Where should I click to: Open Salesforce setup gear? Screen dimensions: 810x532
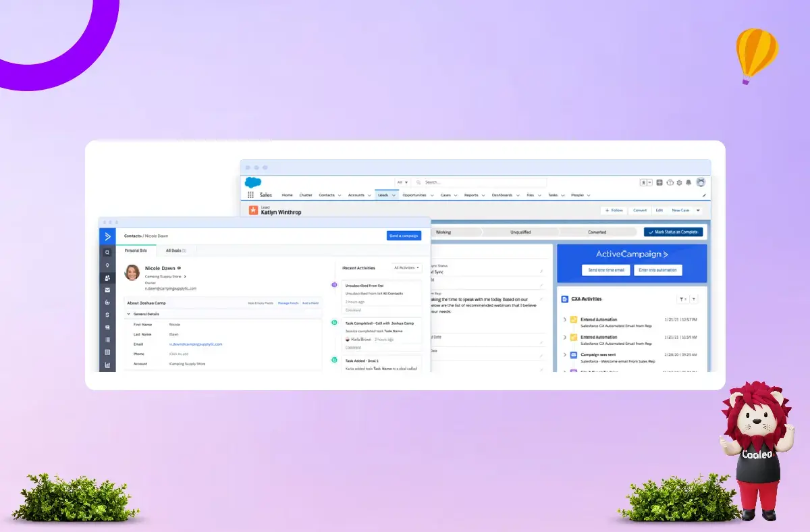679,182
